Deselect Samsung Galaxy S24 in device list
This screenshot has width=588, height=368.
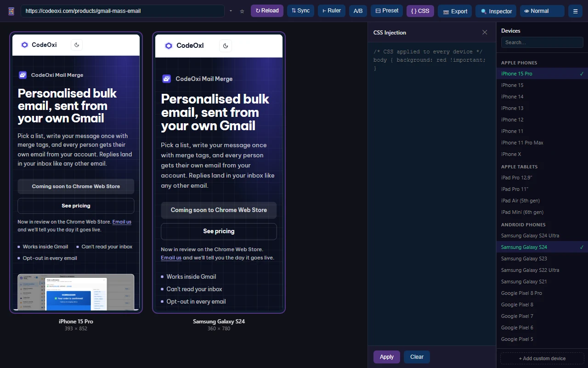coord(542,247)
